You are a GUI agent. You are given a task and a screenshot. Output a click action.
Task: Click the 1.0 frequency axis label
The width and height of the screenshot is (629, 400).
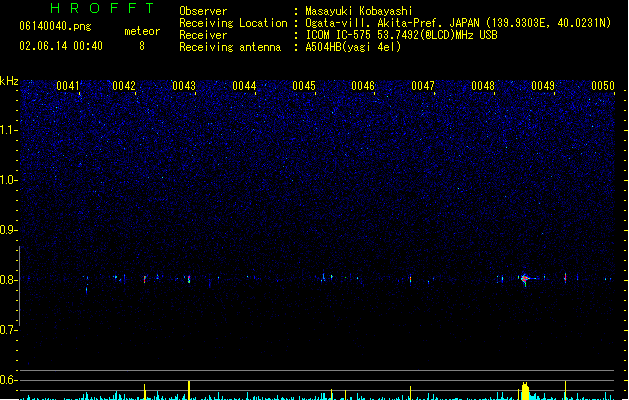(8, 180)
